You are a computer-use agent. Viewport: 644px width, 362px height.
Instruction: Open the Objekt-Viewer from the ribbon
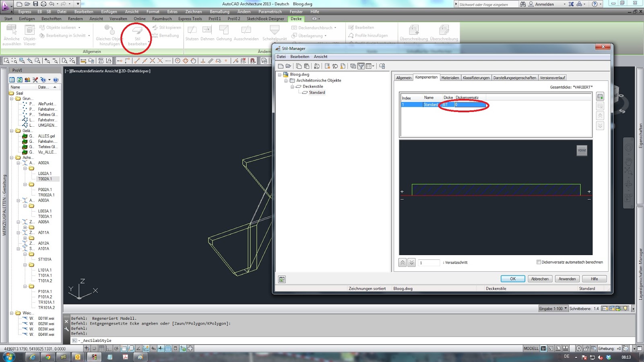pos(29,35)
